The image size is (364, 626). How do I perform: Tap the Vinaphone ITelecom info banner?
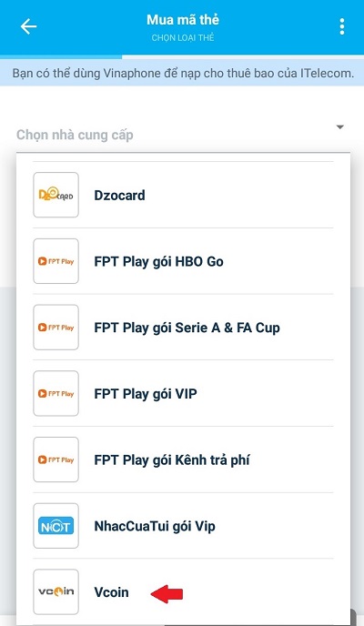182,73
